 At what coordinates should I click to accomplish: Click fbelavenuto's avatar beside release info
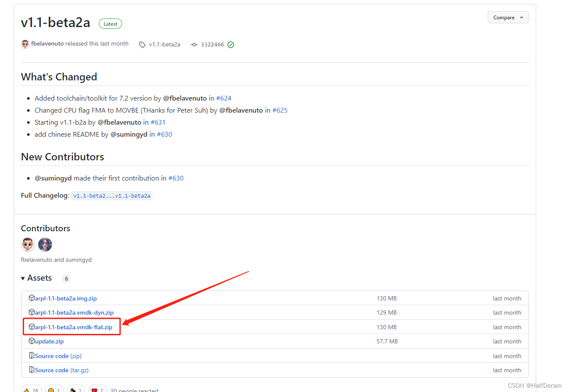pos(25,44)
